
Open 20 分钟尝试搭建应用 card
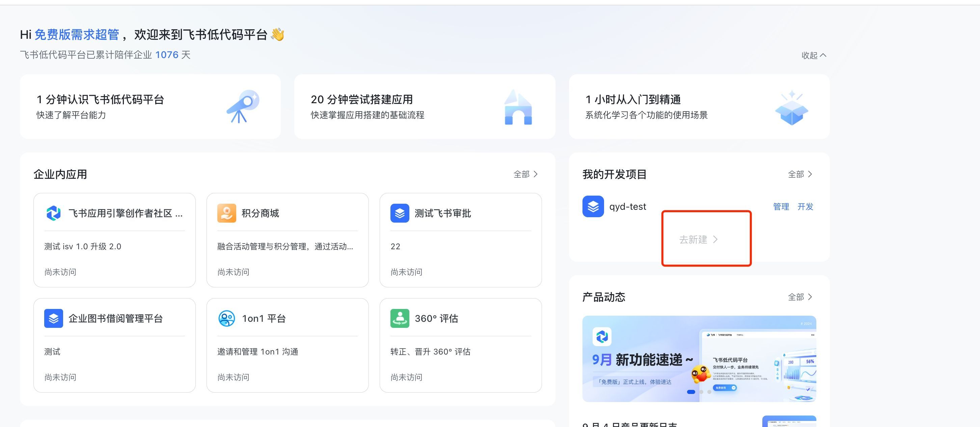(x=425, y=107)
